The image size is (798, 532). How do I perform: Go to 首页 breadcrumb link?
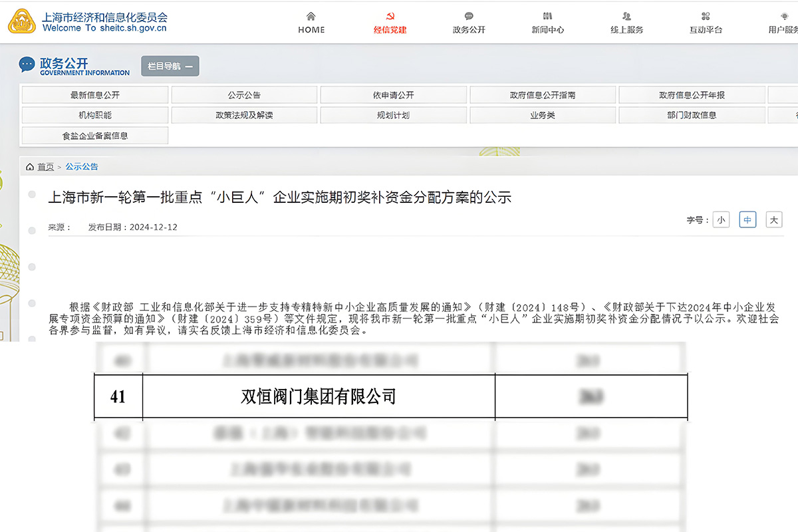tap(45, 167)
